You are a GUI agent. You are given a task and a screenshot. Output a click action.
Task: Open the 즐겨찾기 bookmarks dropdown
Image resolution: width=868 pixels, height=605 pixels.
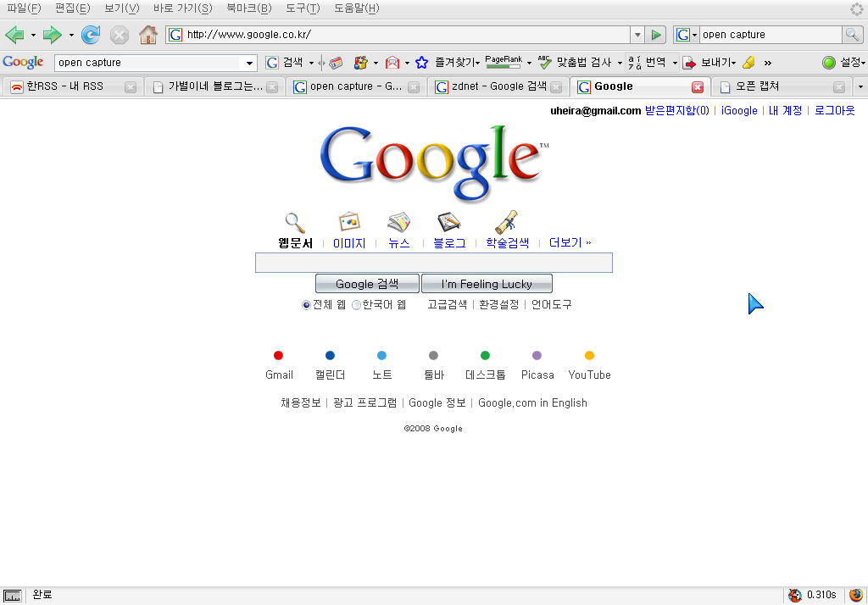[x=457, y=63]
